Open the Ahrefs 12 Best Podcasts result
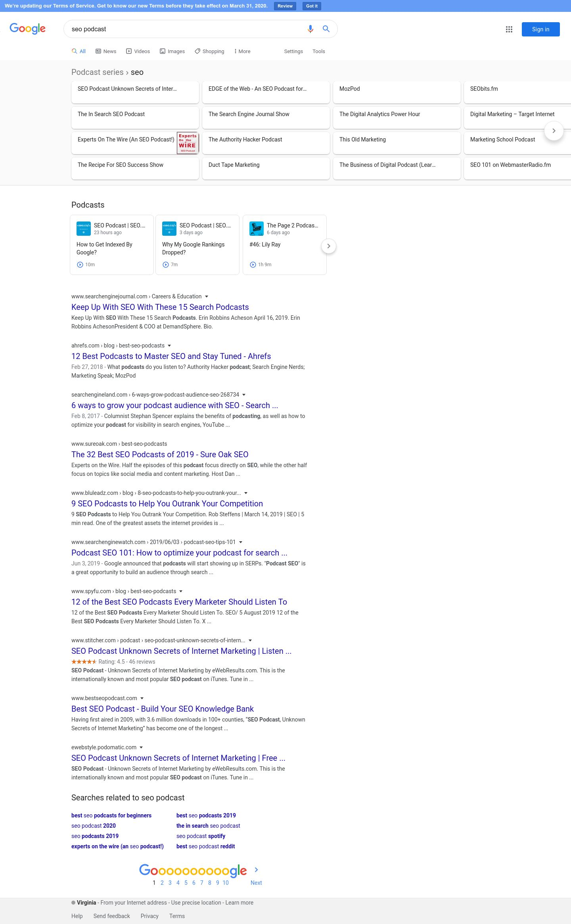Viewport: 571px width, 924px height. [171, 356]
